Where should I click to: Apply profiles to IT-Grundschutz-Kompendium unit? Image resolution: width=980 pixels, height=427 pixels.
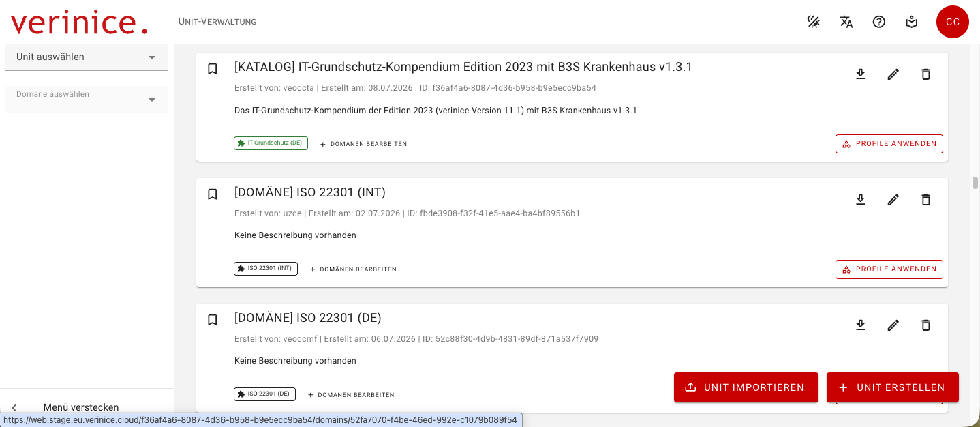(x=889, y=144)
